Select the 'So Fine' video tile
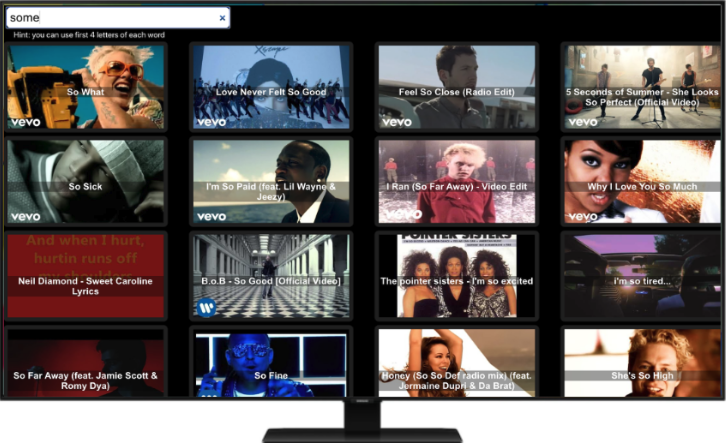This screenshot has height=443, width=726. [x=271, y=363]
